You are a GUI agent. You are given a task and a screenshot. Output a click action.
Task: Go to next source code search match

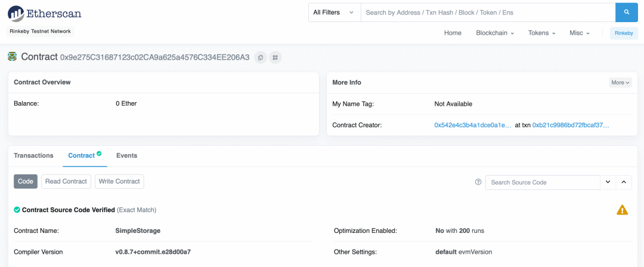coord(608,182)
